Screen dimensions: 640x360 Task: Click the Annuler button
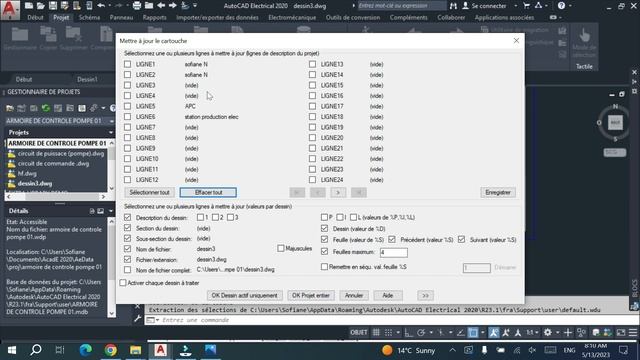[353, 295]
